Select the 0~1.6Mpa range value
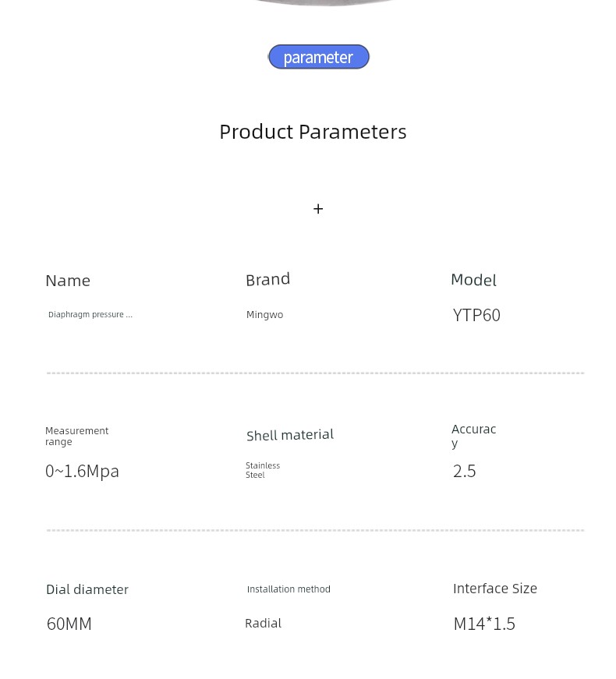 [82, 471]
